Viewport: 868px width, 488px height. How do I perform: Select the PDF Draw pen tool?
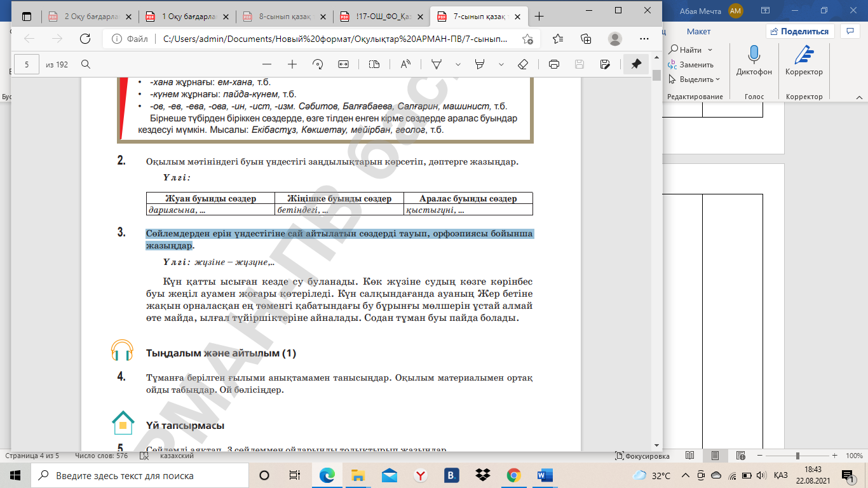click(x=437, y=64)
